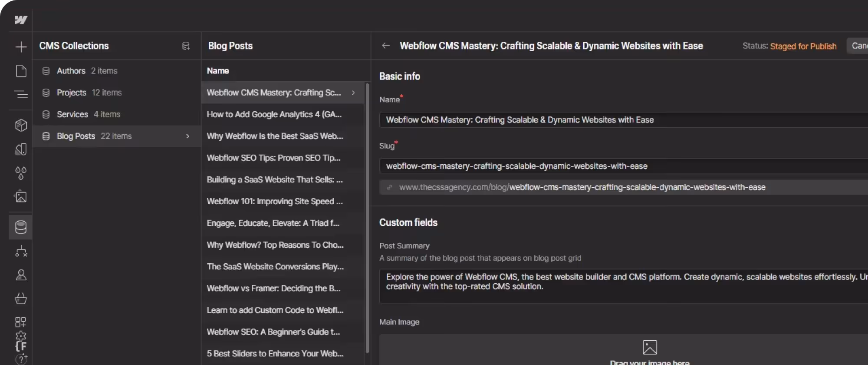Click the Authors collection database icon
The image size is (868, 365).
[46, 71]
